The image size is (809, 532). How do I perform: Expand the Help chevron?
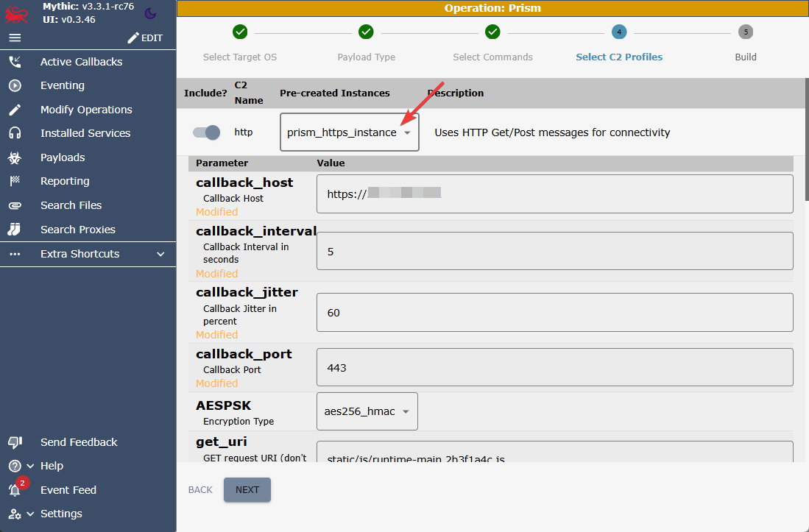click(x=30, y=466)
